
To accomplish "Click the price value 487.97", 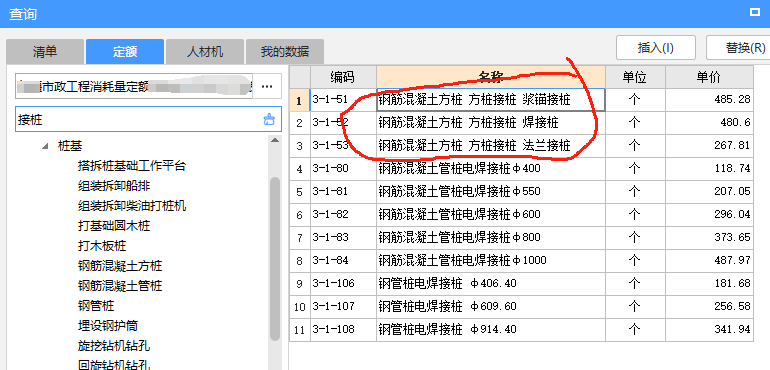I will (732, 259).
